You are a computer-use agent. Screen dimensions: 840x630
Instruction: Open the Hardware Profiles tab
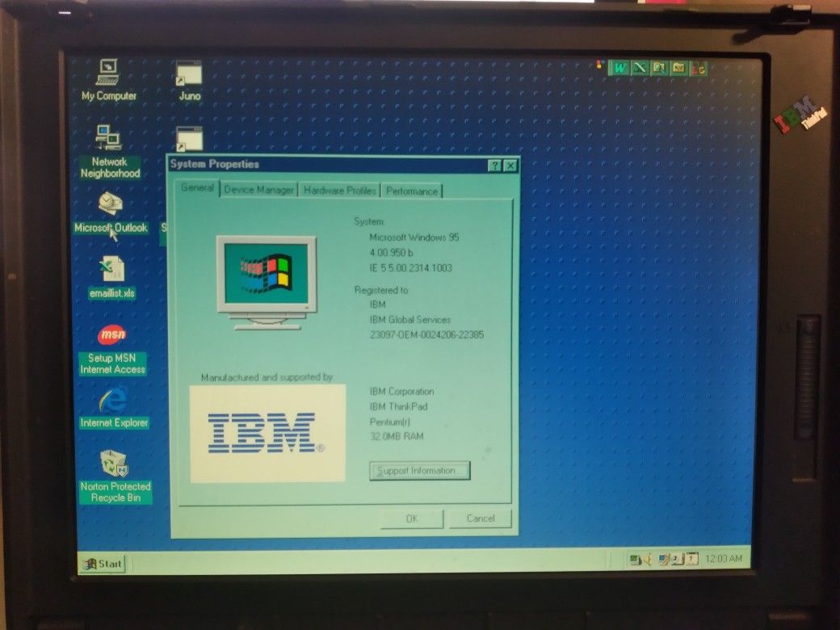click(x=339, y=190)
